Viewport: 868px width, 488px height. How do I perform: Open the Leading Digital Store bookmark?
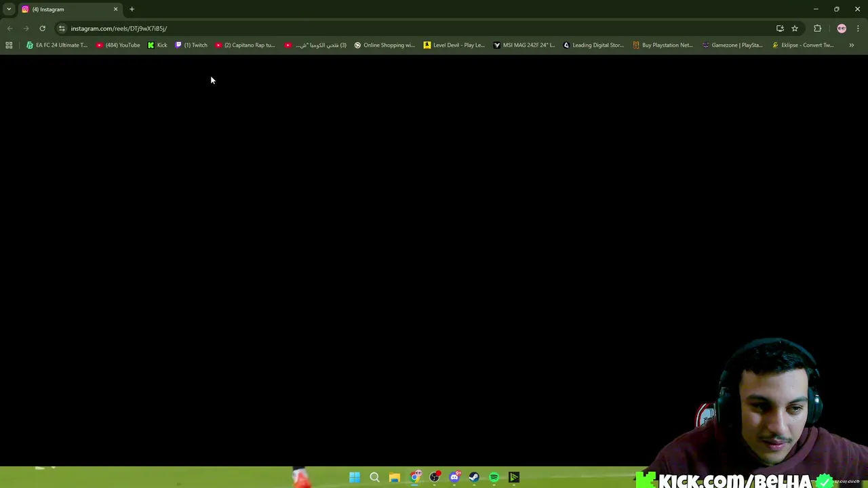point(593,45)
